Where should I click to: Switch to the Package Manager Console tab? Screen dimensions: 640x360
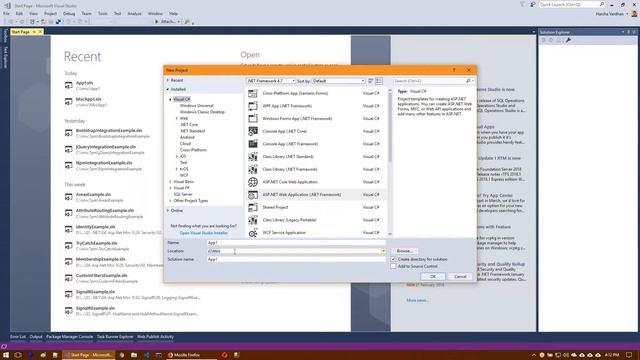69,337
